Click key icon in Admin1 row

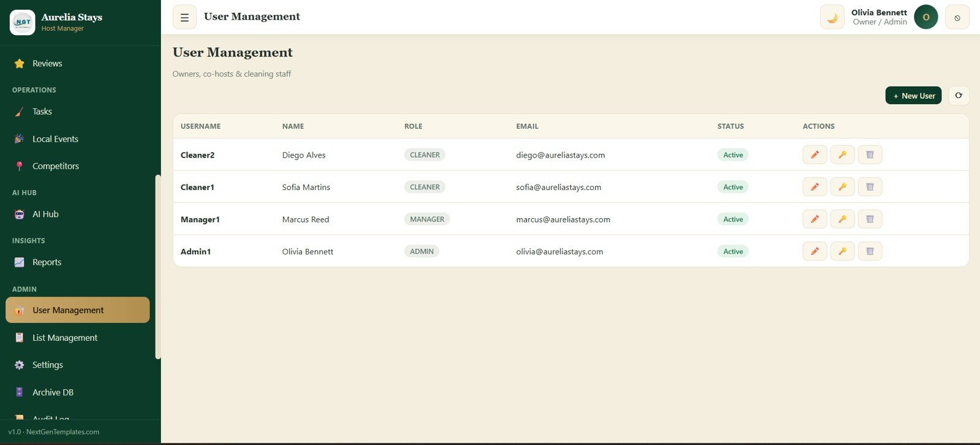point(842,251)
